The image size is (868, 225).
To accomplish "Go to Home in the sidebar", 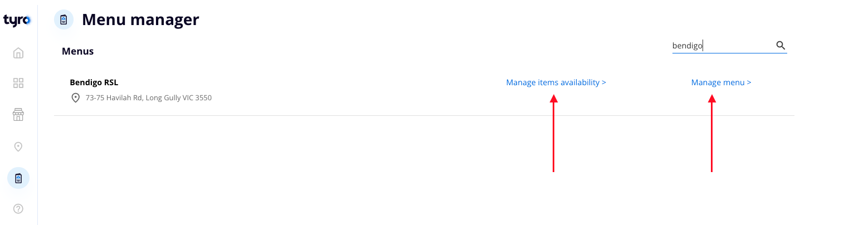I will (x=18, y=53).
